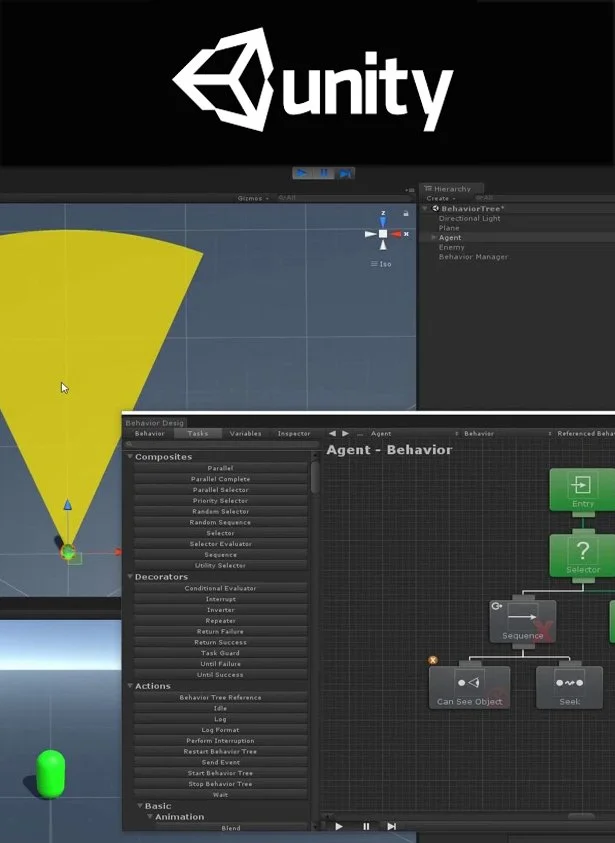The width and height of the screenshot is (615, 843).
Task: Collapse the Basic task category
Action: pyautogui.click(x=140, y=806)
